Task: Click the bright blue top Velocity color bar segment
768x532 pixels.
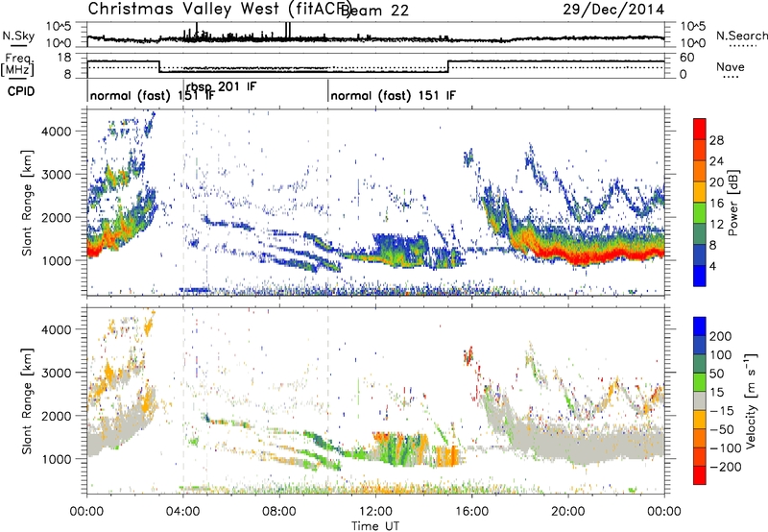Action: [x=700, y=326]
